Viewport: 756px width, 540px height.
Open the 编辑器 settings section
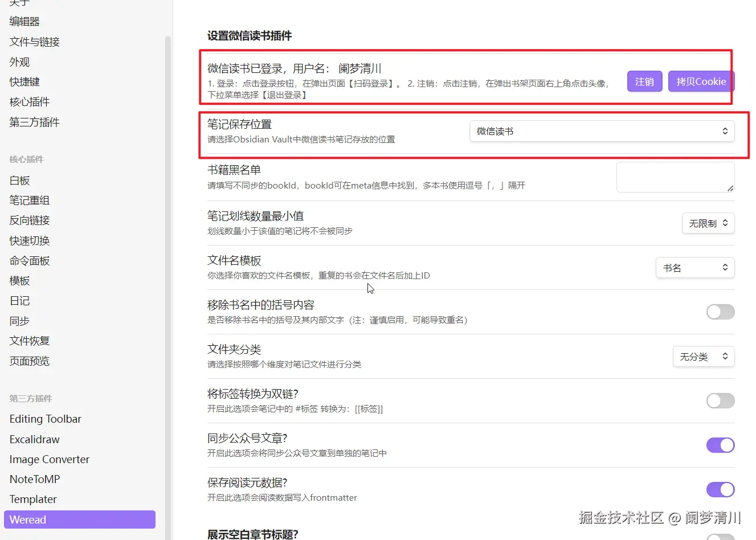tap(24, 22)
